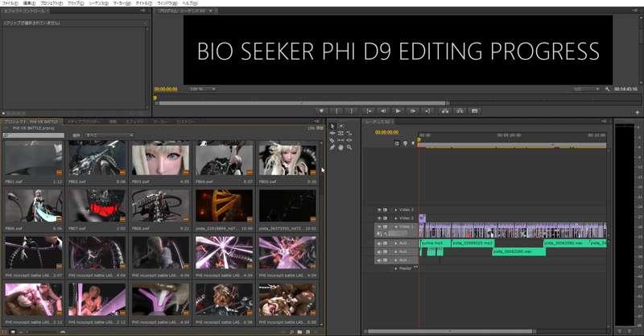Screen dimensions: 644x336
Task: Expand the Video 2 track
Action: click(396, 218)
